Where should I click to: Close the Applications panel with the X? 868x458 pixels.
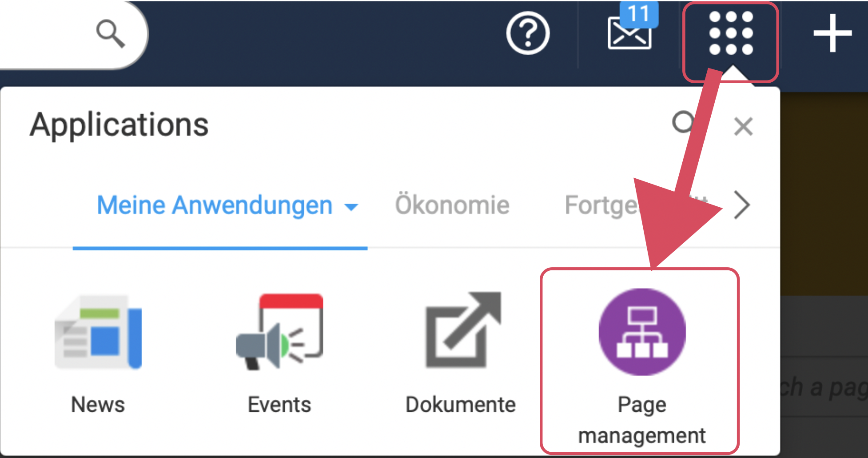pos(743,126)
